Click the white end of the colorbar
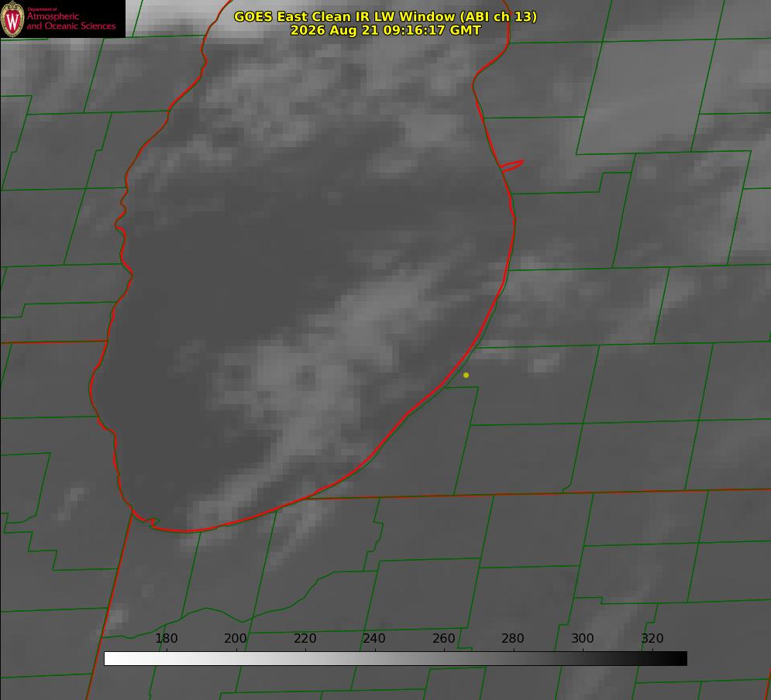The image size is (771, 700). coord(113,659)
